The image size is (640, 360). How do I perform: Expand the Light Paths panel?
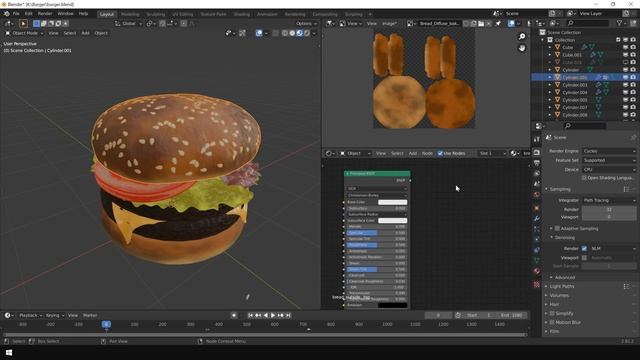coord(562,287)
